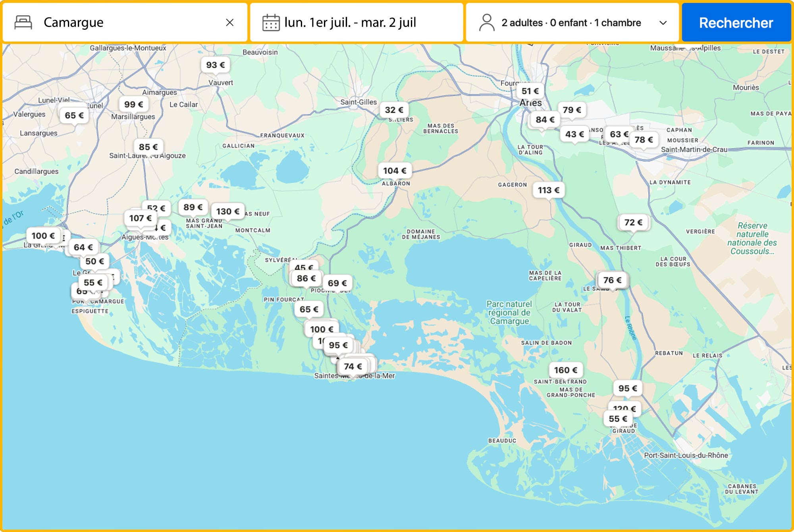794x532 pixels.
Task: Open 2 adultes 0 enfant selector
Action: click(571, 23)
